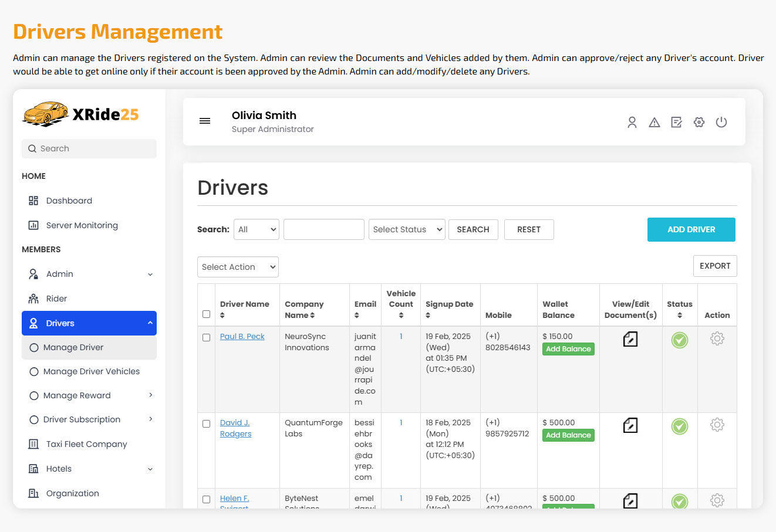
Task: Open Taxi Fleet Company page
Action: coord(86,444)
